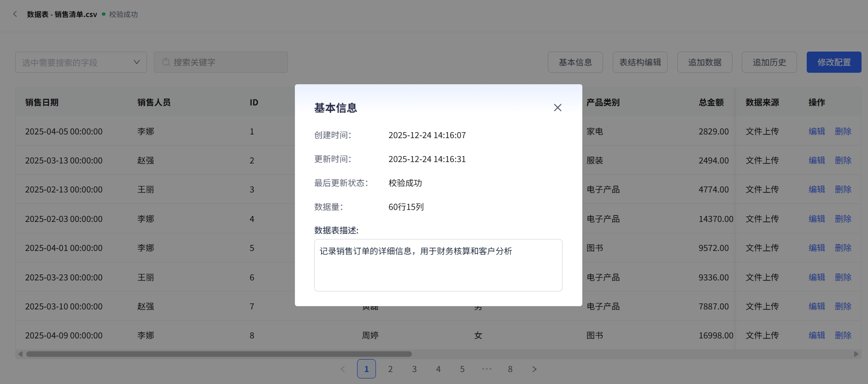Delete row with total 9572.00
The width and height of the screenshot is (868, 384).
point(843,248)
